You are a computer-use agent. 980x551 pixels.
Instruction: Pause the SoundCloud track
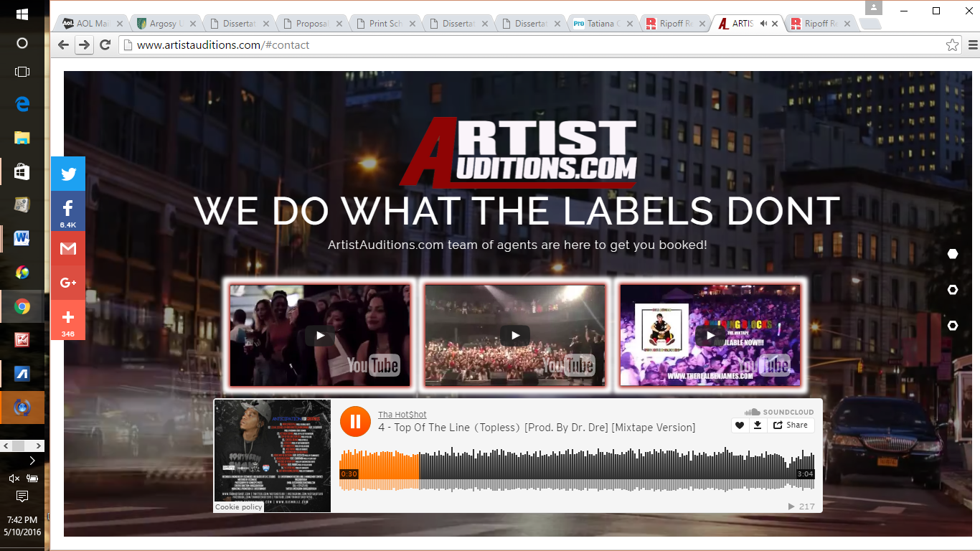pyautogui.click(x=355, y=421)
